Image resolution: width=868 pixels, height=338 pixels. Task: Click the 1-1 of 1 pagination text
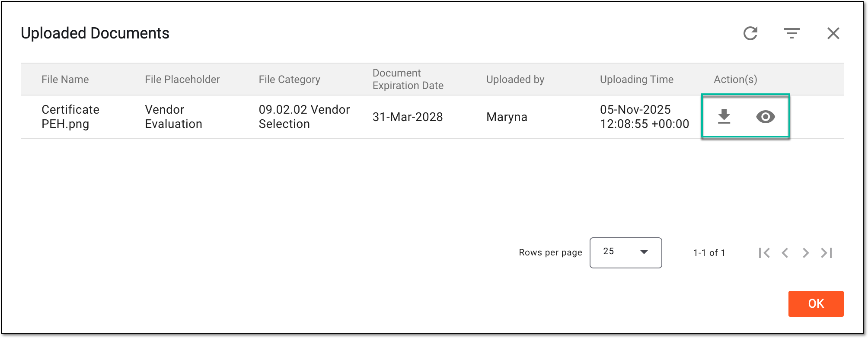[x=709, y=253]
